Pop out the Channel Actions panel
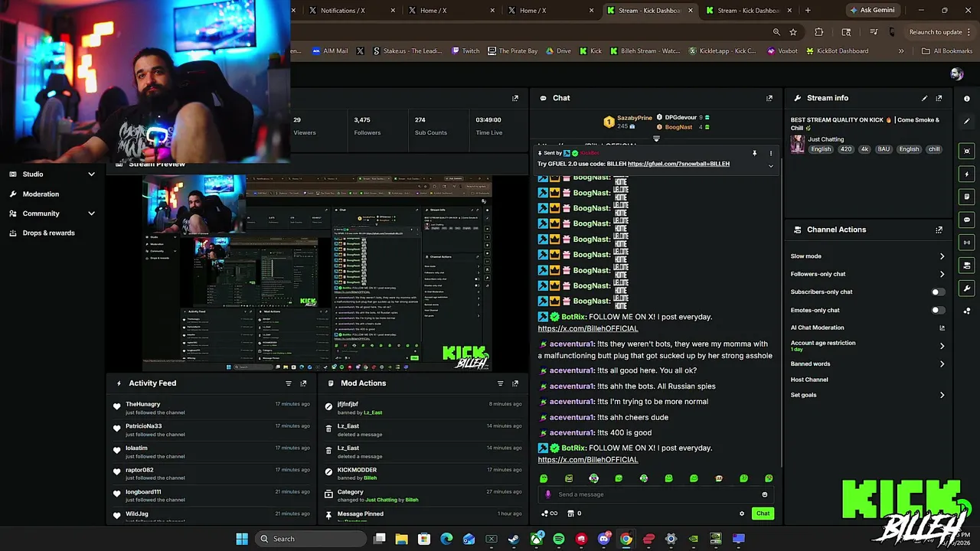This screenshot has height=551, width=980. coord(939,230)
